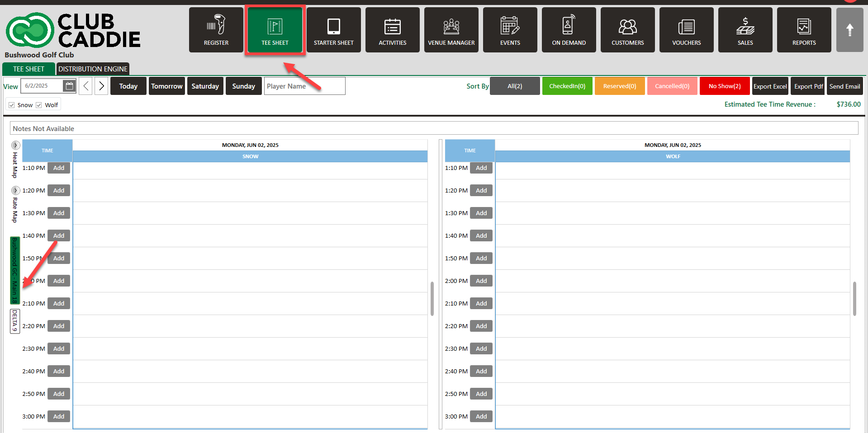Jump to Today's tee sheet

click(128, 86)
